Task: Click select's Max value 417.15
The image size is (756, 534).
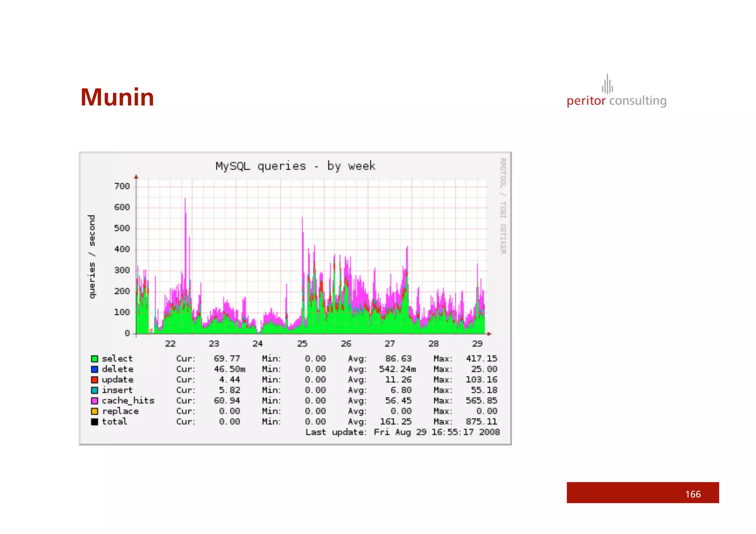Action: coord(481,359)
